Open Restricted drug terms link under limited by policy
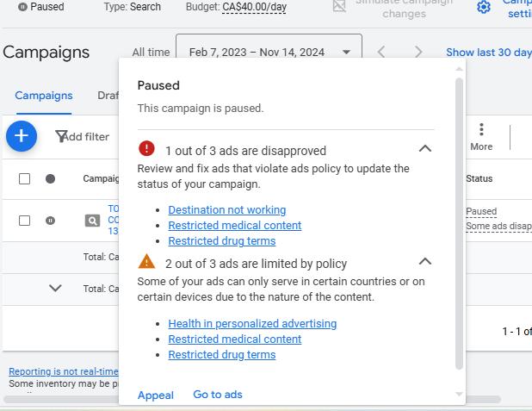The width and height of the screenshot is (532, 411). [222, 355]
